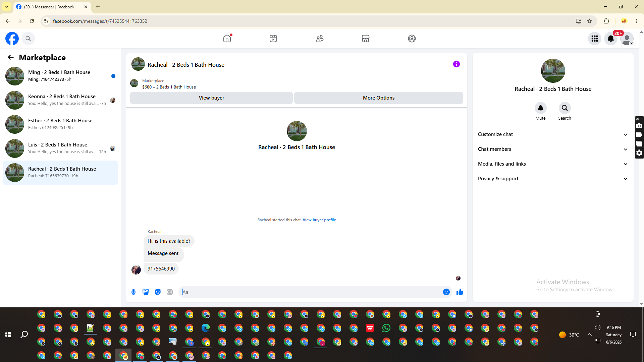
Task: Record a voice clip with microphone icon
Action: point(133,292)
